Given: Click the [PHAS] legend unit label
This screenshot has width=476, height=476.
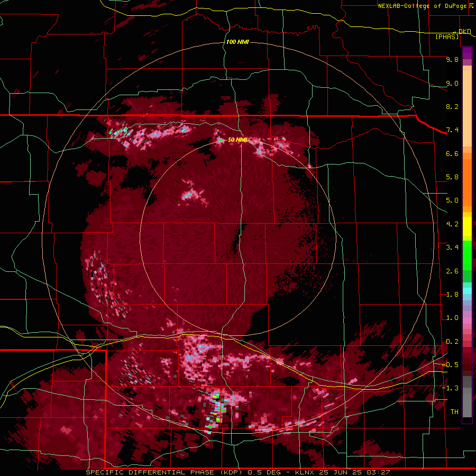Looking at the screenshot, I should (x=447, y=36).
